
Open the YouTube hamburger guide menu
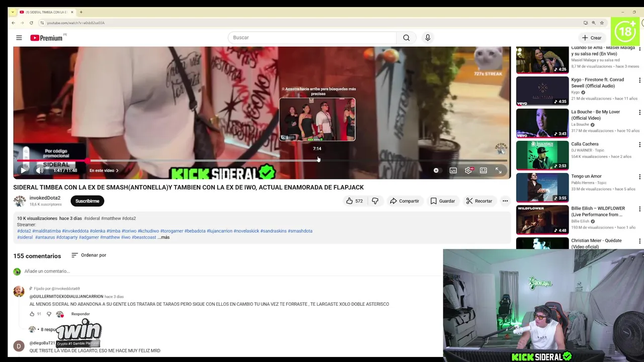(x=19, y=38)
